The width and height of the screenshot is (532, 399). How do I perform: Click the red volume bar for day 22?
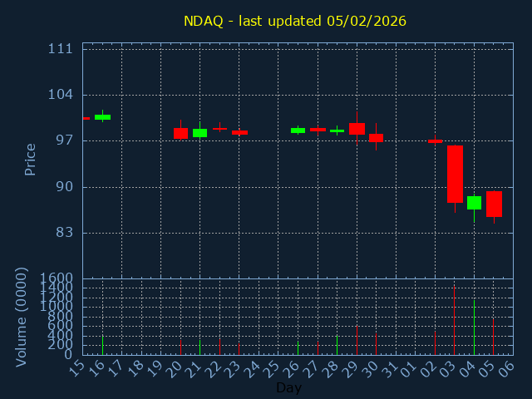pyautogui.click(x=219, y=347)
